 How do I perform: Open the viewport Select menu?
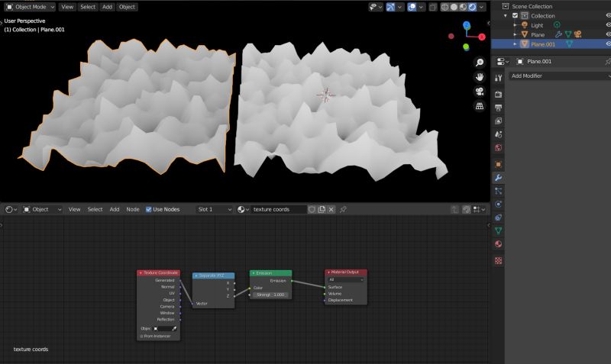[x=88, y=7]
